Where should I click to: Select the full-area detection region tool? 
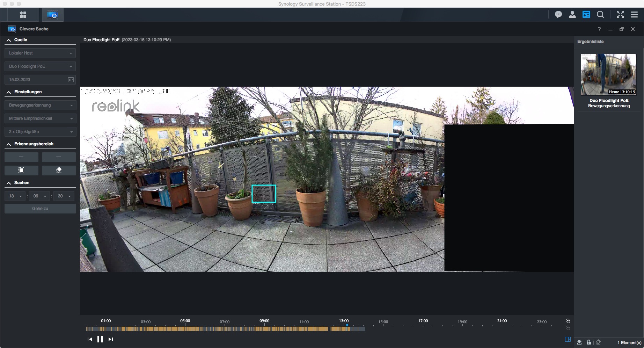[21, 170]
